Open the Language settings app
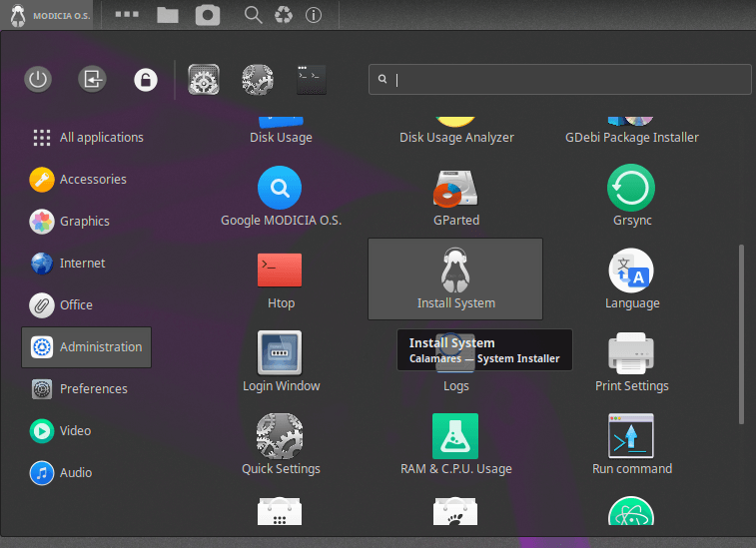756x548 pixels. click(x=631, y=279)
